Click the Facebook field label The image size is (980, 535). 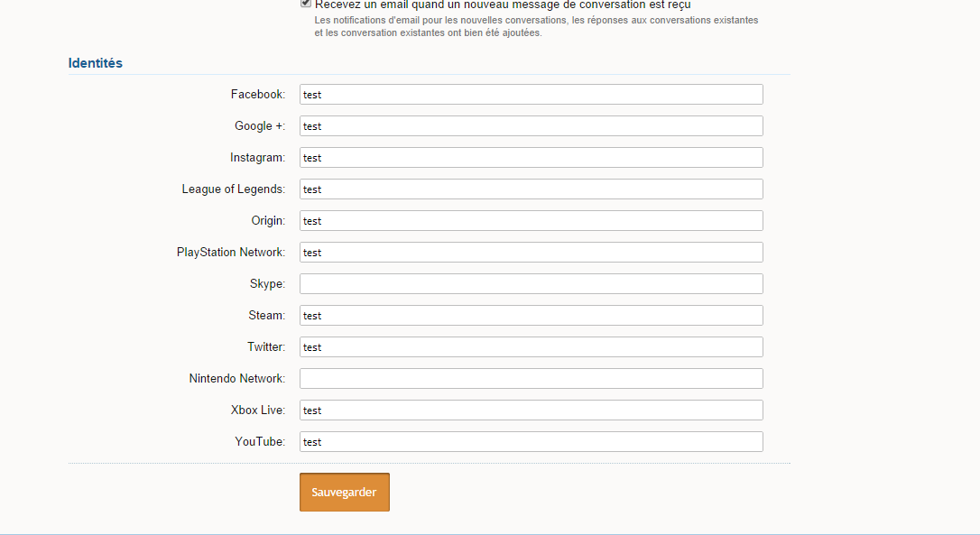257,95
